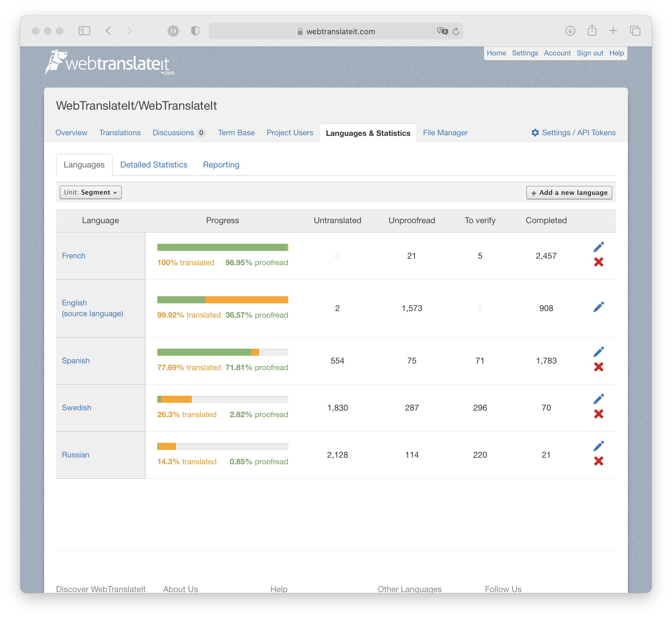Open the Unit: Segment dropdown
This screenshot has height=618, width=672.
[91, 192]
